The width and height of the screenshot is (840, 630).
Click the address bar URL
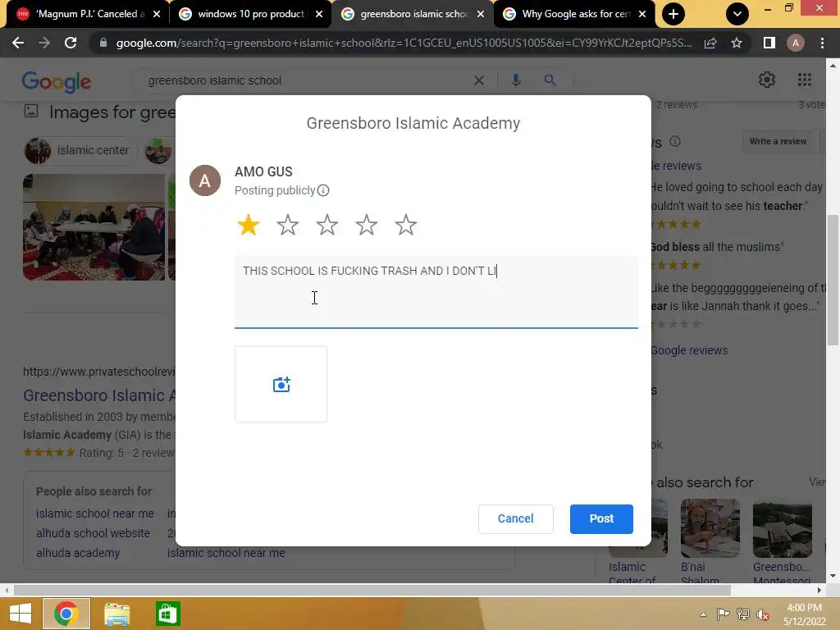(404, 43)
